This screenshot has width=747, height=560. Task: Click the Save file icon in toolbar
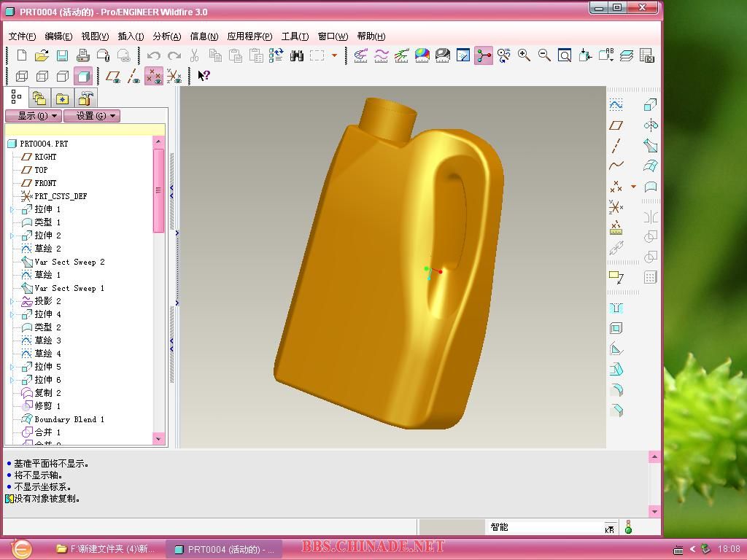[x=63, y=55]
